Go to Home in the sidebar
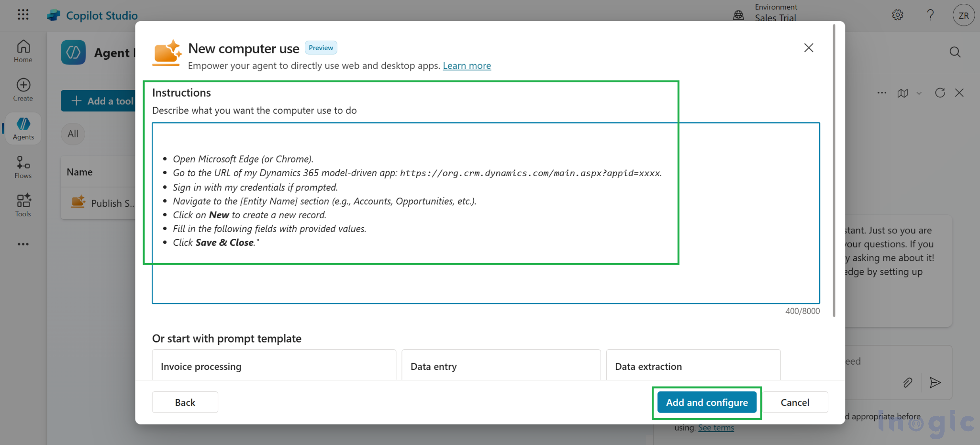Viewport: 980px width, 445px height. pyautogui.click(x=23, y=51)
